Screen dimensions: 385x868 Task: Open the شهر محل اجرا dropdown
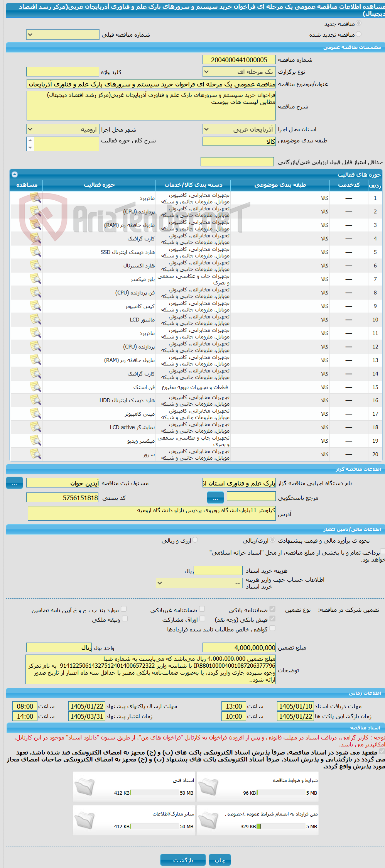(x=63, y=129)
